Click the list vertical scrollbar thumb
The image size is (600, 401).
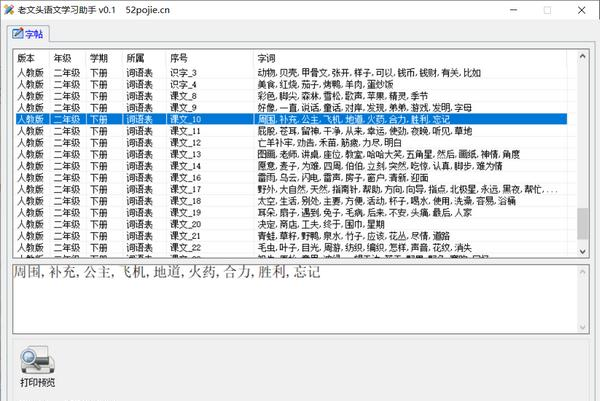coord(582,223)
